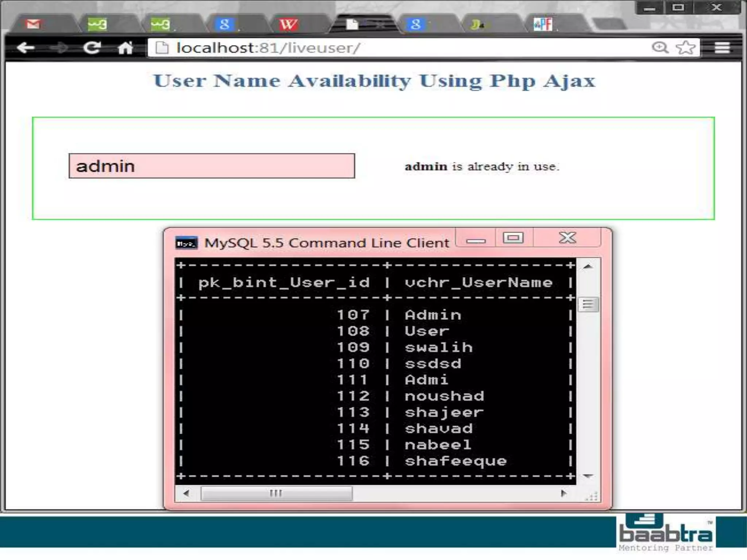Reload the page with the refresh icon
This screenshot has height=560, width=747.
point(92,48)
